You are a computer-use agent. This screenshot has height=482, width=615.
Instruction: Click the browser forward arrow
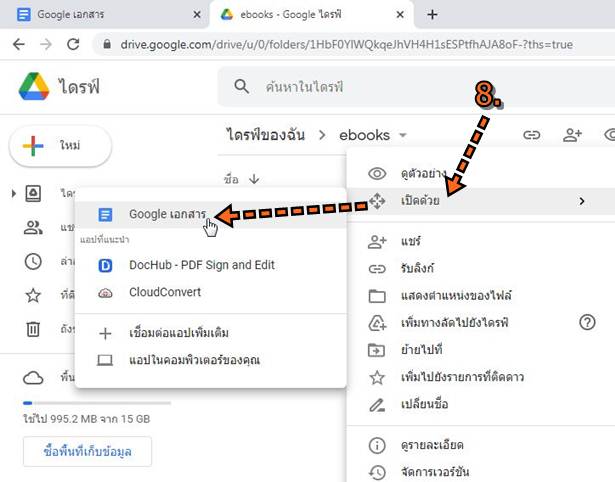tap(46, 44)
